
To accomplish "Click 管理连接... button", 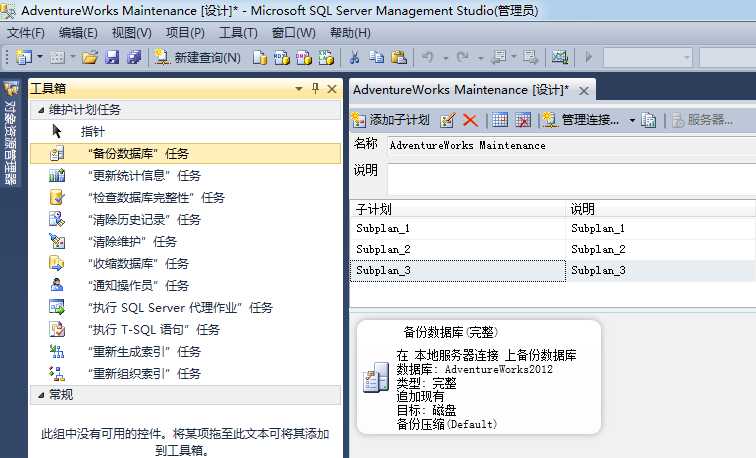I will 581,120.
